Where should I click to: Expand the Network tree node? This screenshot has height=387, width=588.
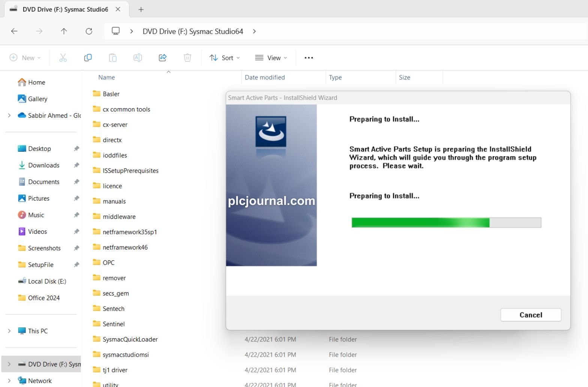[x=9, y=381]
